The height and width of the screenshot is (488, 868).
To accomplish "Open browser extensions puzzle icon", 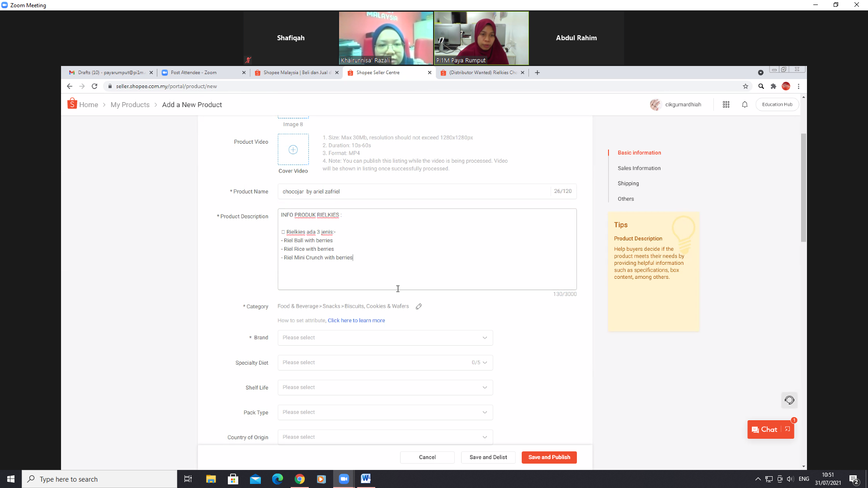I will tap(774, 86).
